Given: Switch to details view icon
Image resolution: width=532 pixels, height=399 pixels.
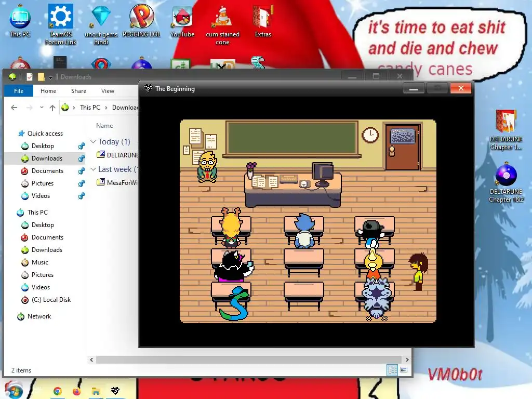Looking at the screenshot, I should coord(393,370).
